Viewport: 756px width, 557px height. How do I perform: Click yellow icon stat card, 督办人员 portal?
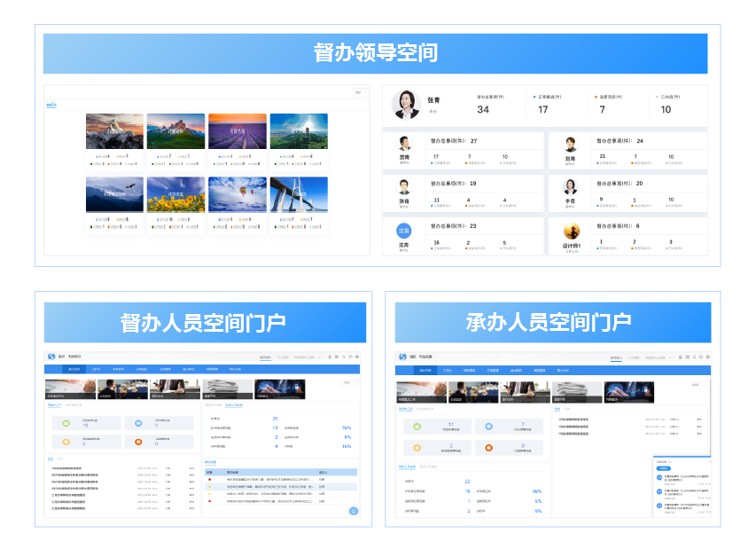(x=86, y=442)
